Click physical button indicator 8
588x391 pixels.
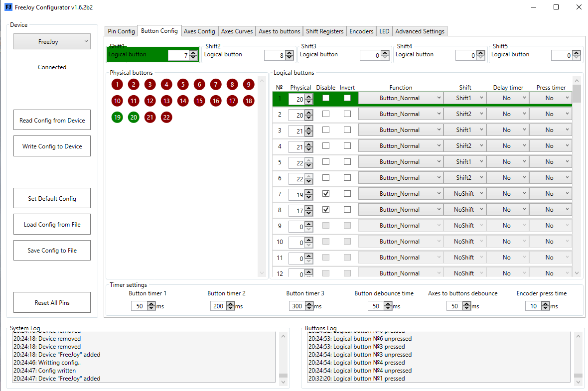[232, 84]
